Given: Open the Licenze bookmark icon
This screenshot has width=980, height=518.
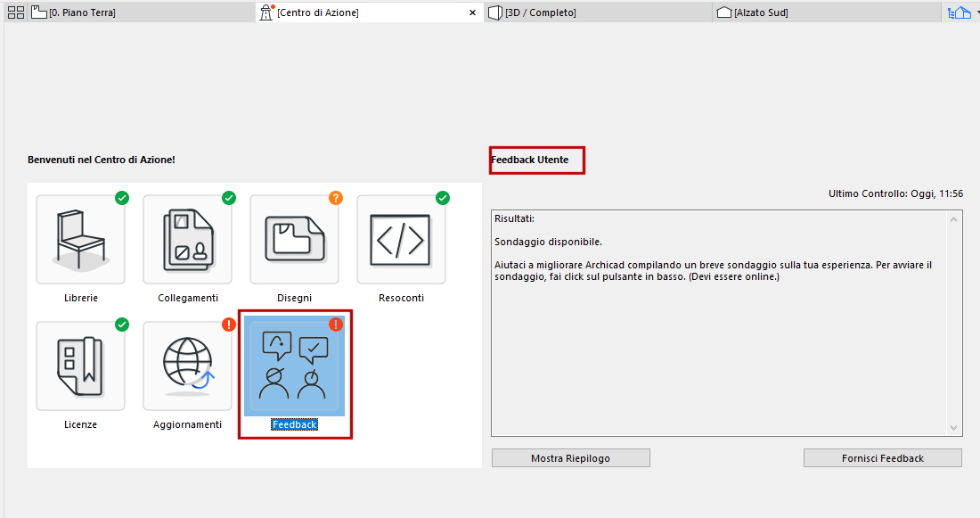Looking at the screenshot, I should tap(80, 366).
